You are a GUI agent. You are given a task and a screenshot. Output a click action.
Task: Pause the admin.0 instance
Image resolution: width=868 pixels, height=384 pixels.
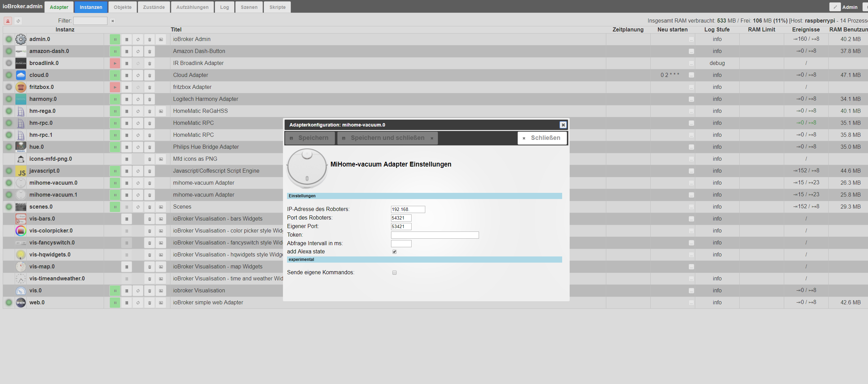115,39
